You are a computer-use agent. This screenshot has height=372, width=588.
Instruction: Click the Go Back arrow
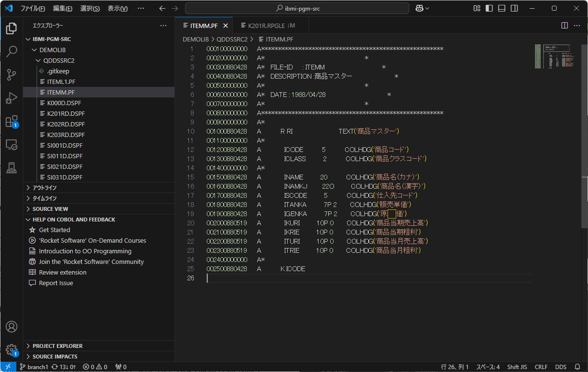(x=162, y=8)
